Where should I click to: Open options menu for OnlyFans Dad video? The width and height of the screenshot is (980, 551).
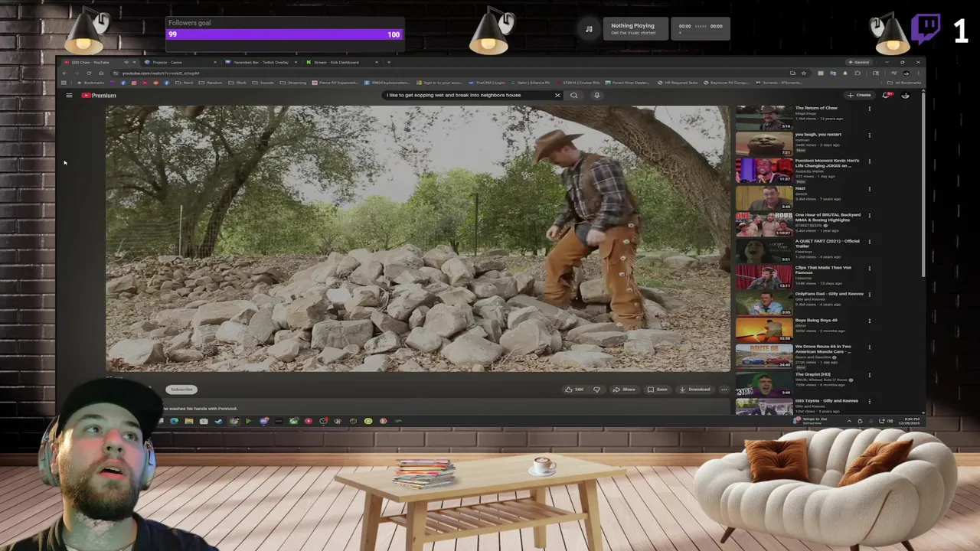[x=869, y=295]
